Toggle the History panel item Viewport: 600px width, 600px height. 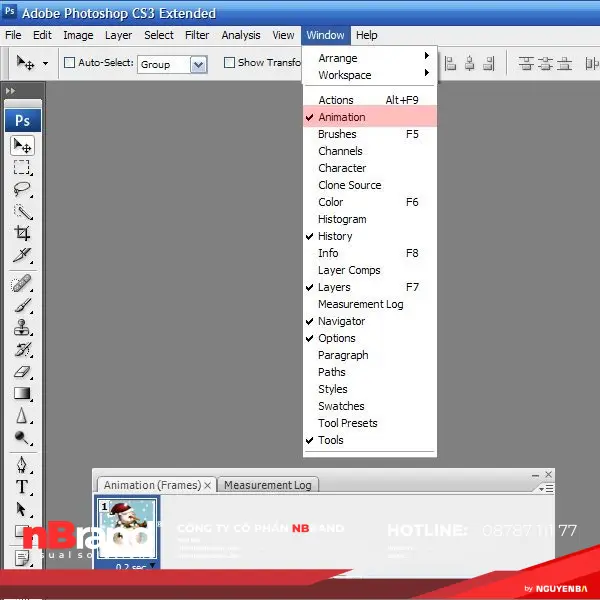(370, 236)
